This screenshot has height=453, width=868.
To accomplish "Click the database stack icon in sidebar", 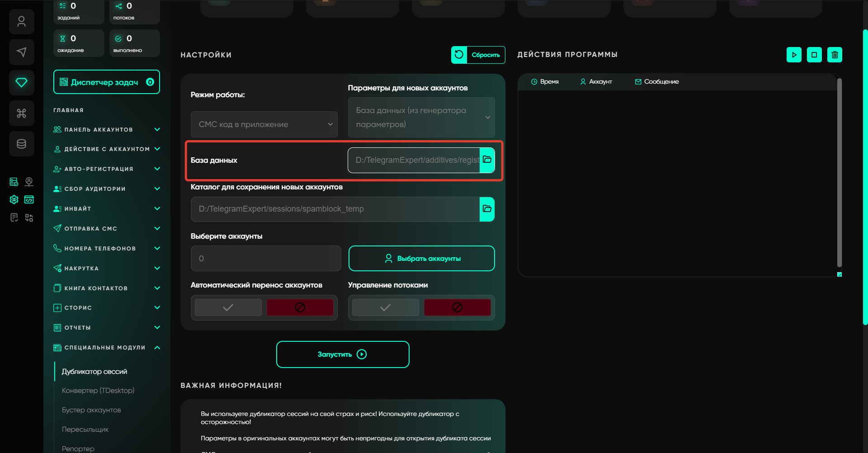I will pyautogui.click(x=21, y=144).
